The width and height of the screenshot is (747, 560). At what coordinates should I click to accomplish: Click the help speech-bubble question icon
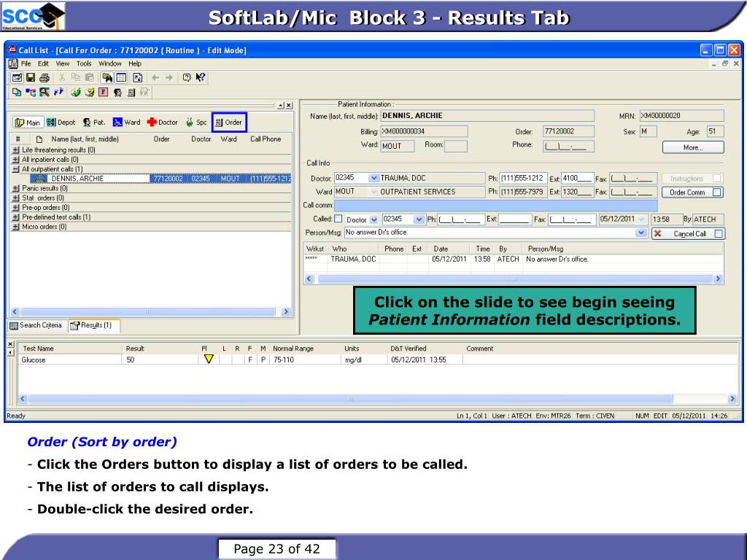point(187,77)
